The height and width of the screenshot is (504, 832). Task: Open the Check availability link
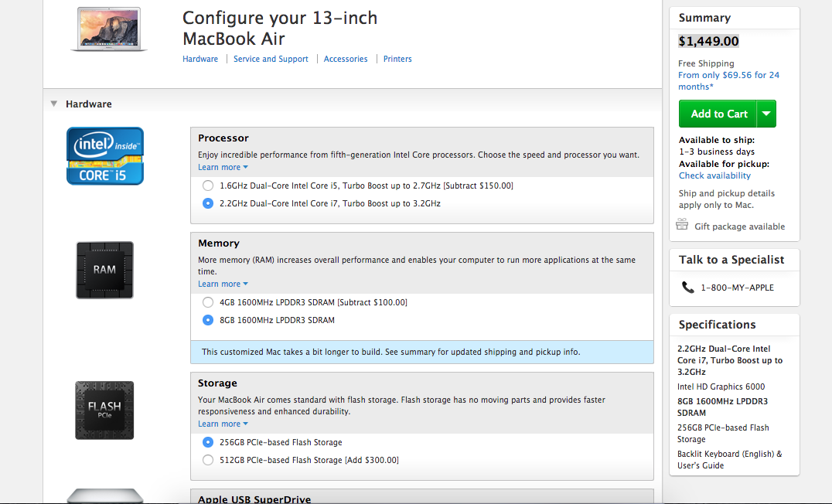[714, 175]
